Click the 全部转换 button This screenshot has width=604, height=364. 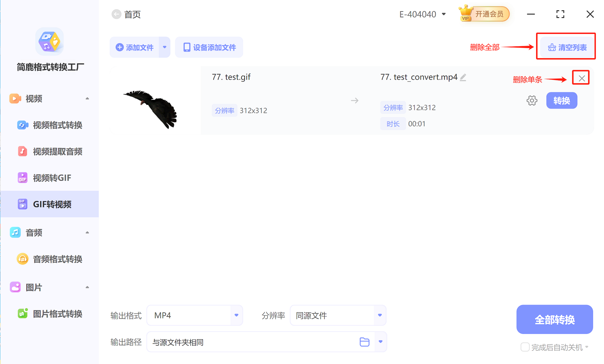(555, 320)
